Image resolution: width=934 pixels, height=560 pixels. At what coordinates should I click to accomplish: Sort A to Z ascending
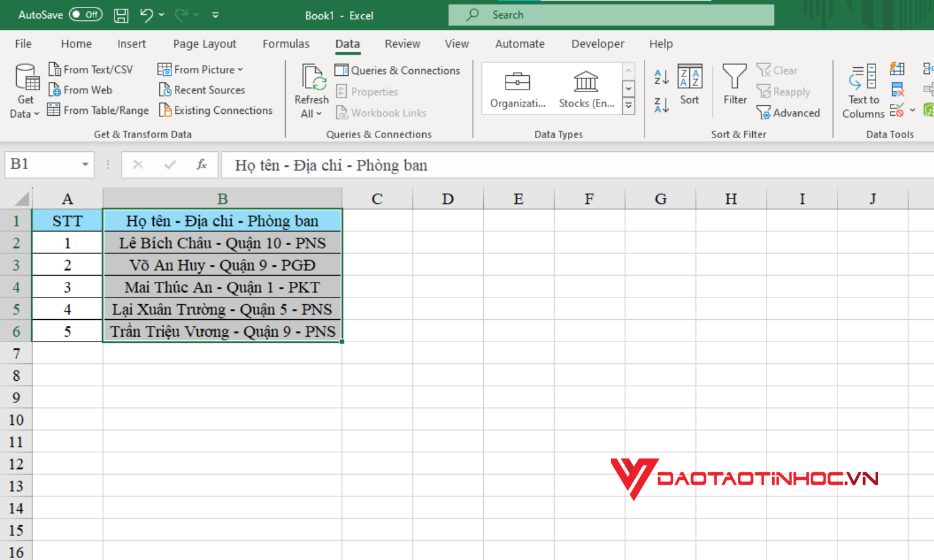(662, 77)
